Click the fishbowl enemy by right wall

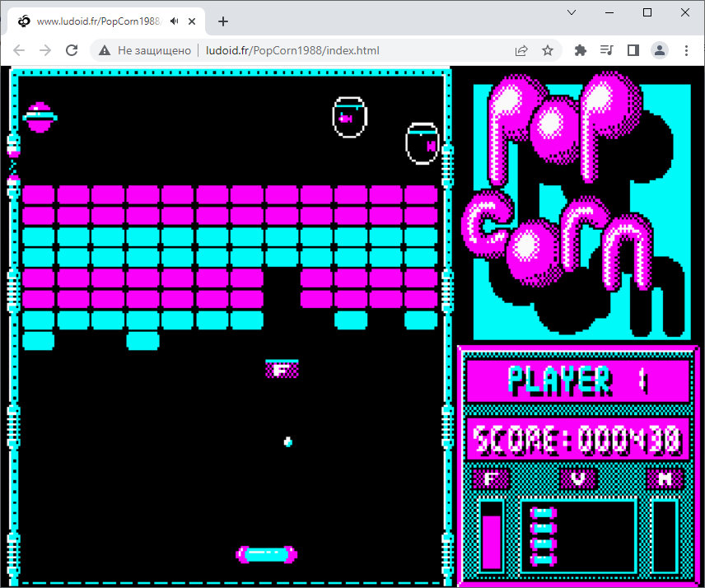(423, 143)
